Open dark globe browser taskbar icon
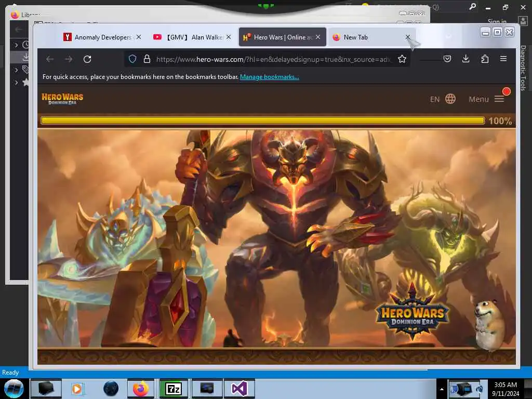 111,389
